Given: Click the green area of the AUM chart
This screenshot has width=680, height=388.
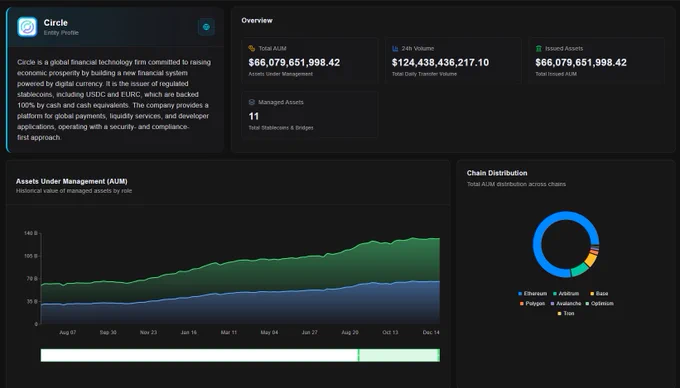Looking at the screenshot, I should [304, 273].
